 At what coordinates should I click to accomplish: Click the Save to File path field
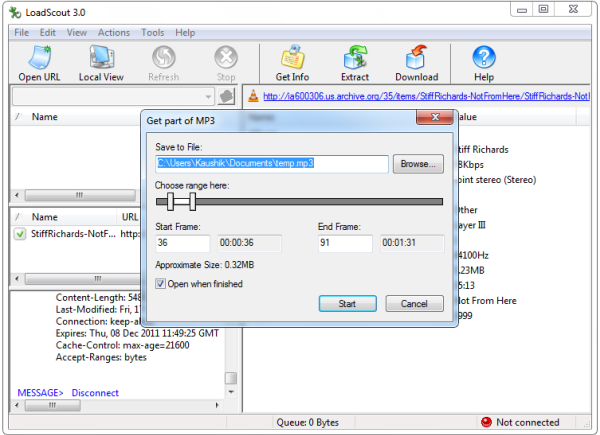coord(272,164)
